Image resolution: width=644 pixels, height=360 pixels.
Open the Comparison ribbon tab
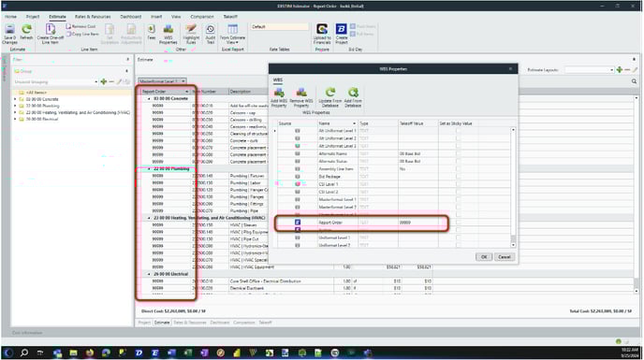click(x=202, y=17)
